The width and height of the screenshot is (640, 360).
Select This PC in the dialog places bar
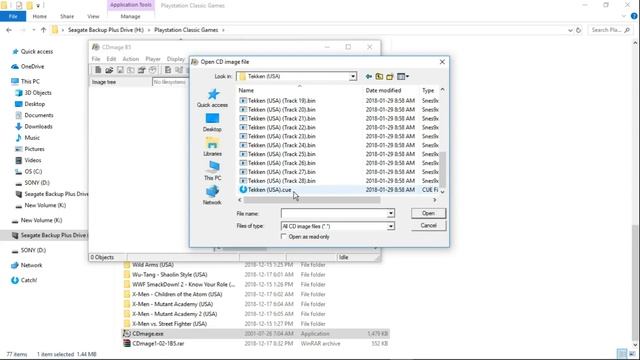[x=212, y=171]
